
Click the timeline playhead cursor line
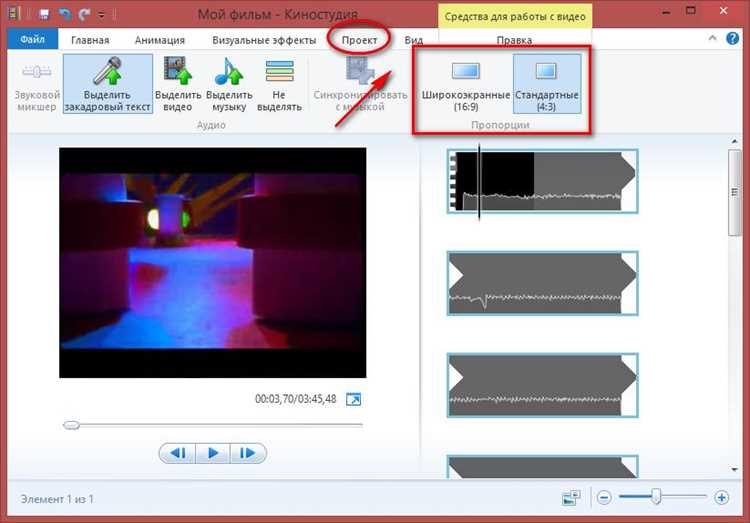tap(479, 182)
